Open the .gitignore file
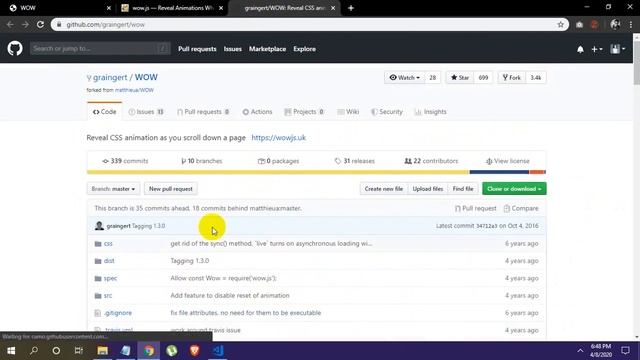Screen dimensions: 640x360 point(118,313)
